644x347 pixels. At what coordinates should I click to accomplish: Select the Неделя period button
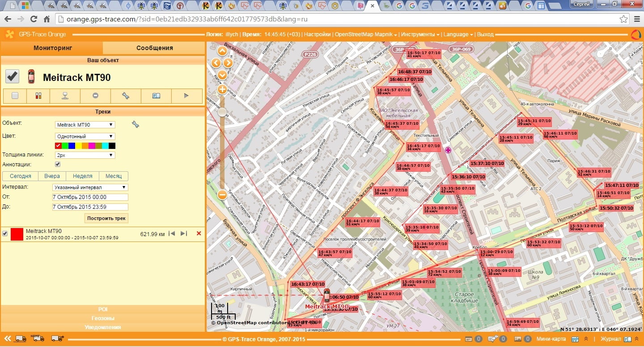coord(83,176)
